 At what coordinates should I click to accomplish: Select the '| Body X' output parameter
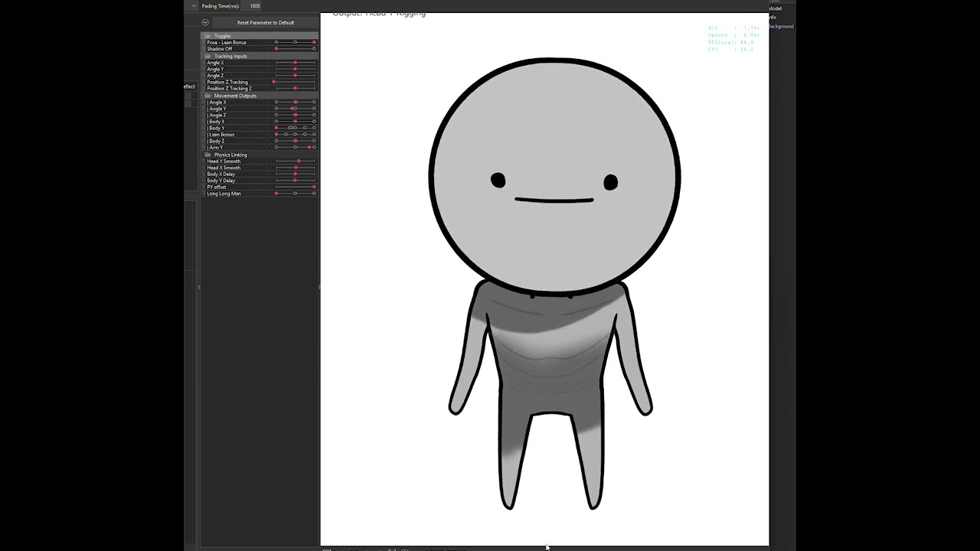[216, 122]
